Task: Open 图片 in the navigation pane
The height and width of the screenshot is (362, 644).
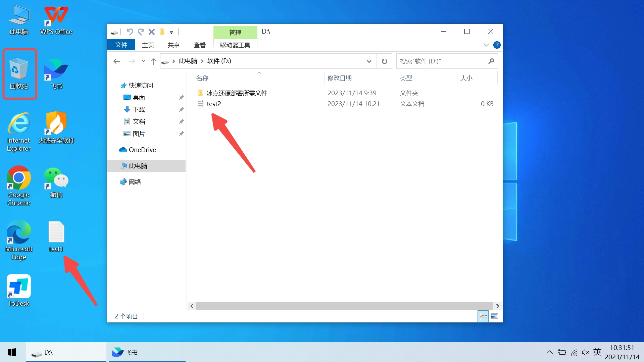Action: pyautogui.click(x=135, y=134)
